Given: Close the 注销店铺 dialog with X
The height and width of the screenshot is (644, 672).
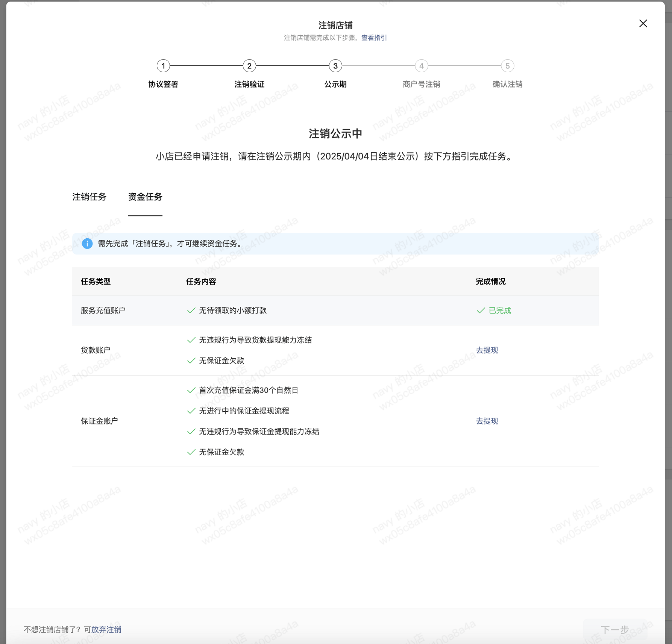Looking at the screenshot, I should click(643, 23).
